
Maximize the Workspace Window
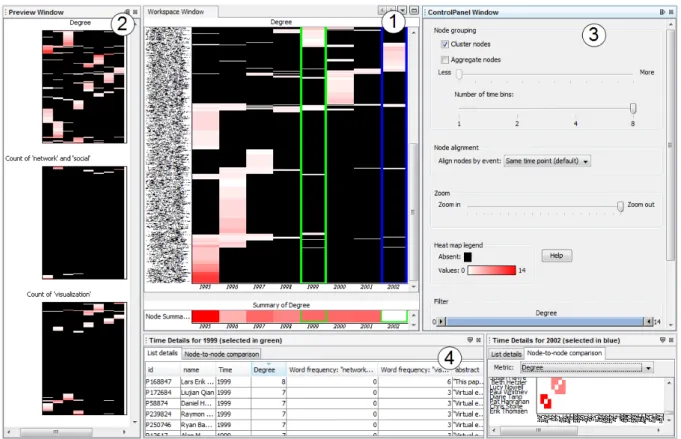coord(414,10)
